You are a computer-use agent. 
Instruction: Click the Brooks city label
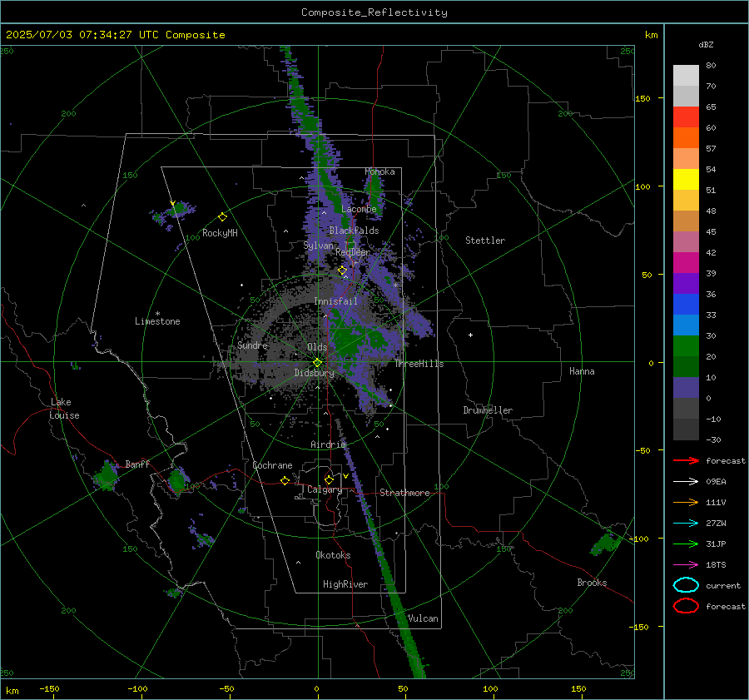pyautogui.click(x=592, y=583)
